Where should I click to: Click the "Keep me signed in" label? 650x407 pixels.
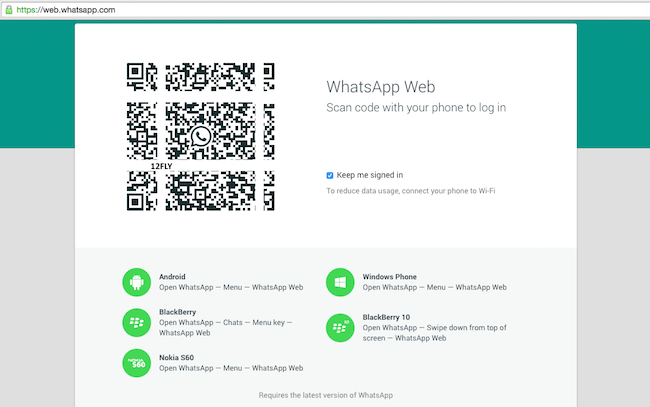tap(370, 175)
